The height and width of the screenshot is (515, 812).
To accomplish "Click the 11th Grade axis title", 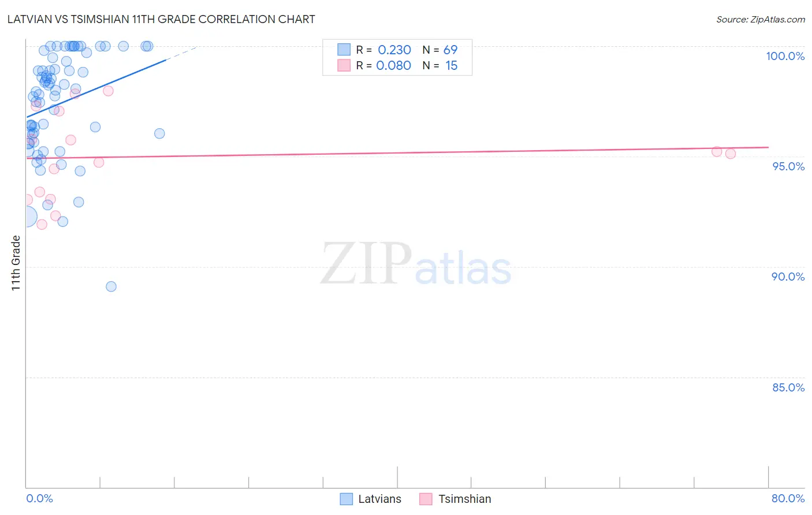I will coord(16,263).
